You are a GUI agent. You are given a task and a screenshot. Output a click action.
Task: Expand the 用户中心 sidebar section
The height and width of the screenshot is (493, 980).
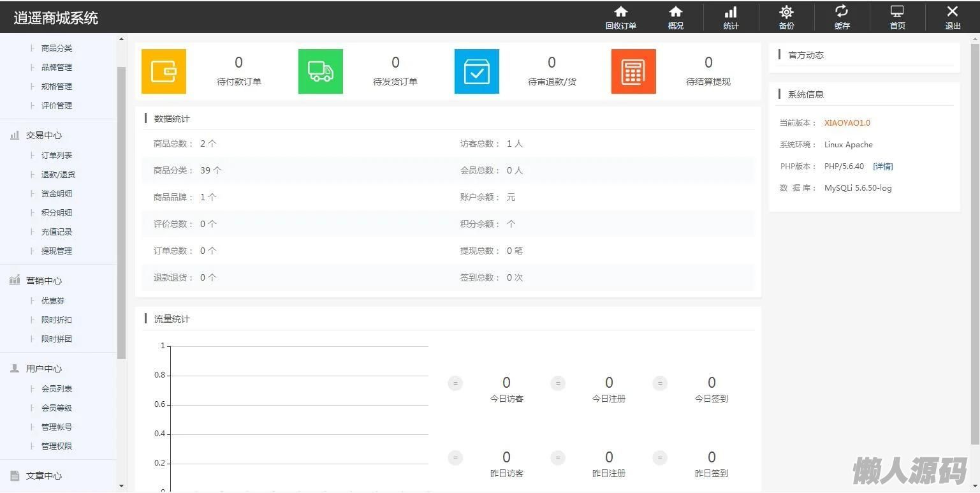pos(43,369)
